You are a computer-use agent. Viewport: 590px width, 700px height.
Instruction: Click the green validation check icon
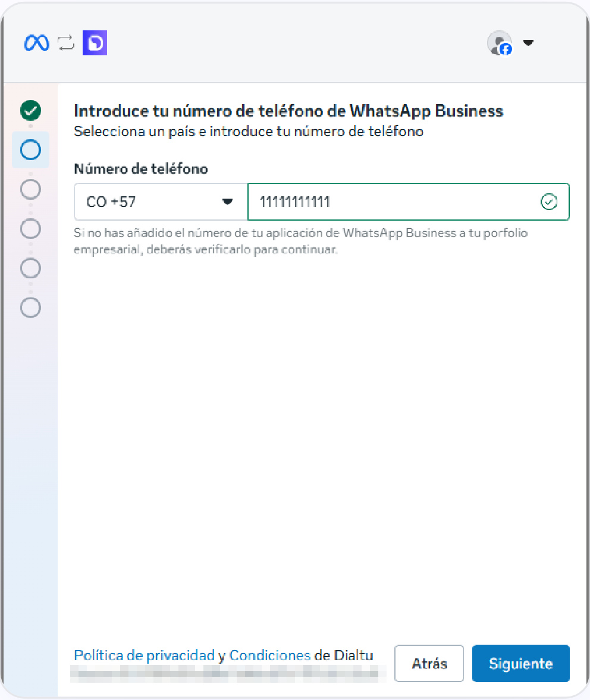click(549, 202)
